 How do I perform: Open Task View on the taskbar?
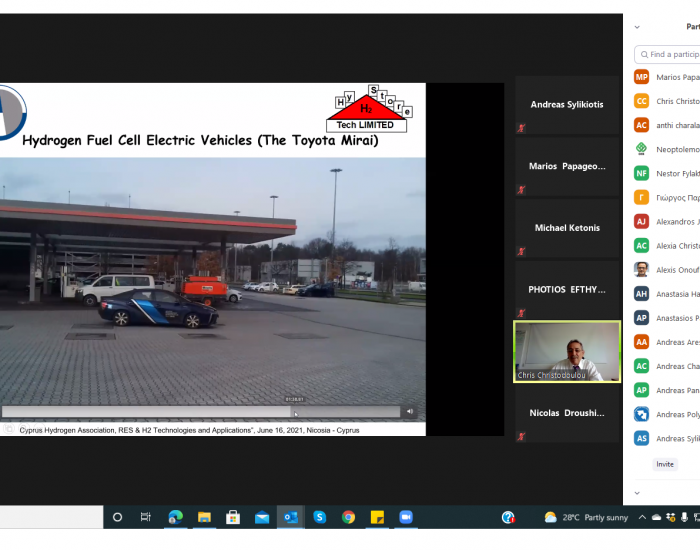pos(146,517)
